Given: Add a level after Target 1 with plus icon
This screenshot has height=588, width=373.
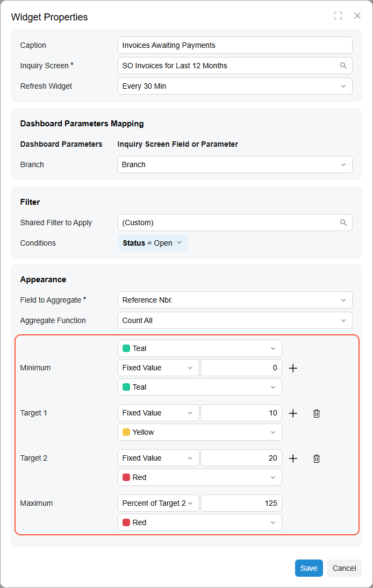Looking at the screenshot, I should [293, 413].
